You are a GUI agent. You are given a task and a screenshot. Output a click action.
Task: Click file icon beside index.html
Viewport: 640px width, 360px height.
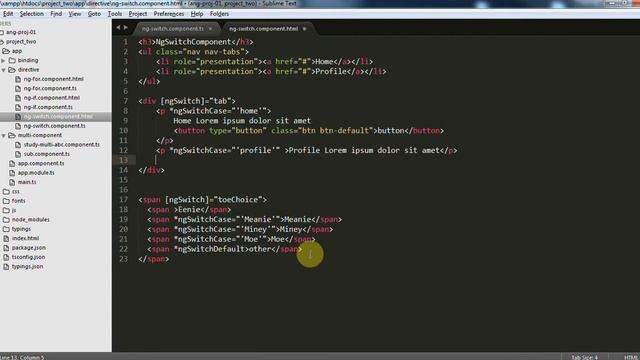6,238
